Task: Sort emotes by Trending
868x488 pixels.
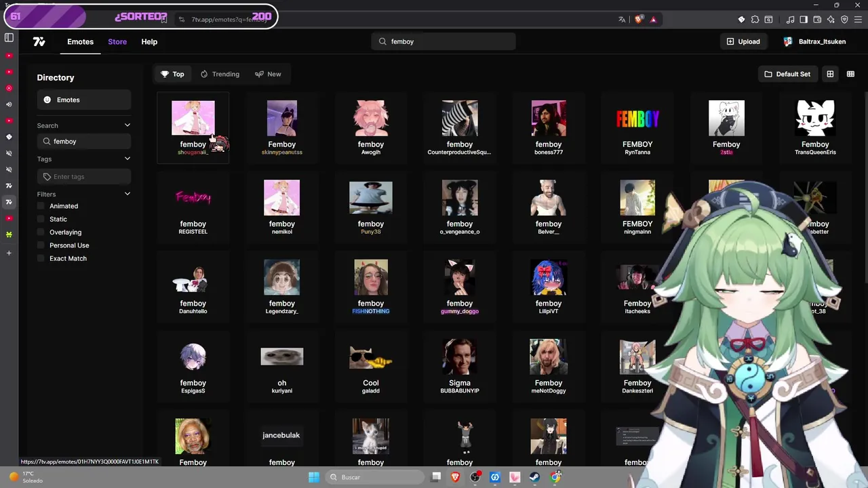Action: [x=220, y=74]
